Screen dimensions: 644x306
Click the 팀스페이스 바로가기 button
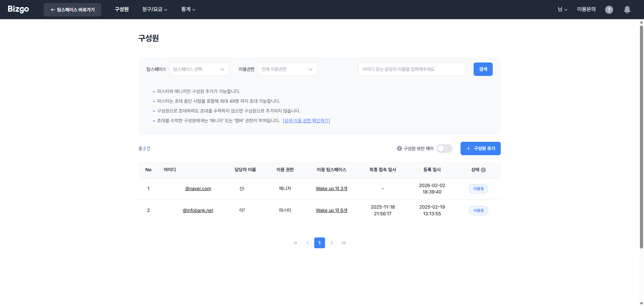tap(72, 10)
